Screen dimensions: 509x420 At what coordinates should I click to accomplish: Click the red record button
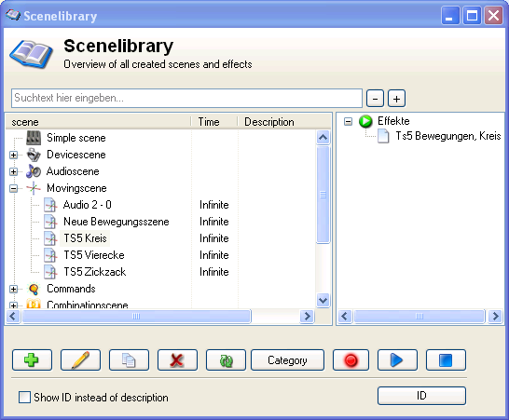(x=351, y=360)
